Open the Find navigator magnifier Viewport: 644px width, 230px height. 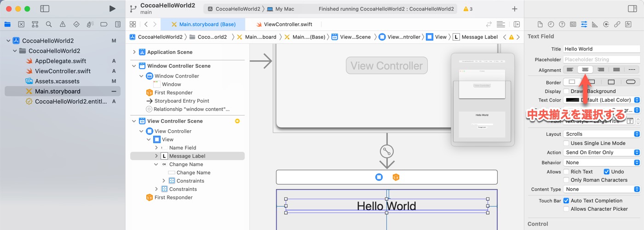(x=49, y=24)
